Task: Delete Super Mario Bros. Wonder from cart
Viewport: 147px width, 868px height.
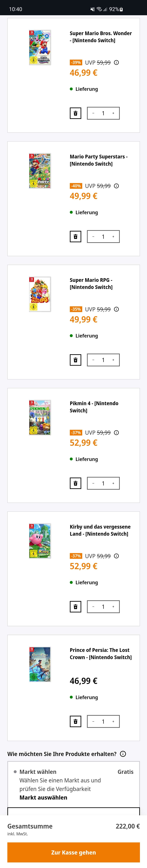Action: pyautogui.click(x=76, y=113)
